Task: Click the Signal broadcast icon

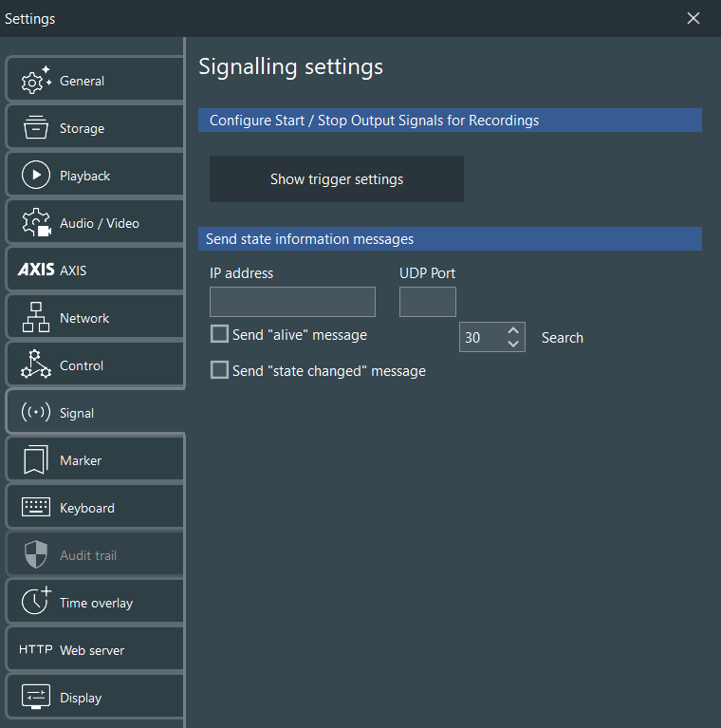Action: click(36, 412)
